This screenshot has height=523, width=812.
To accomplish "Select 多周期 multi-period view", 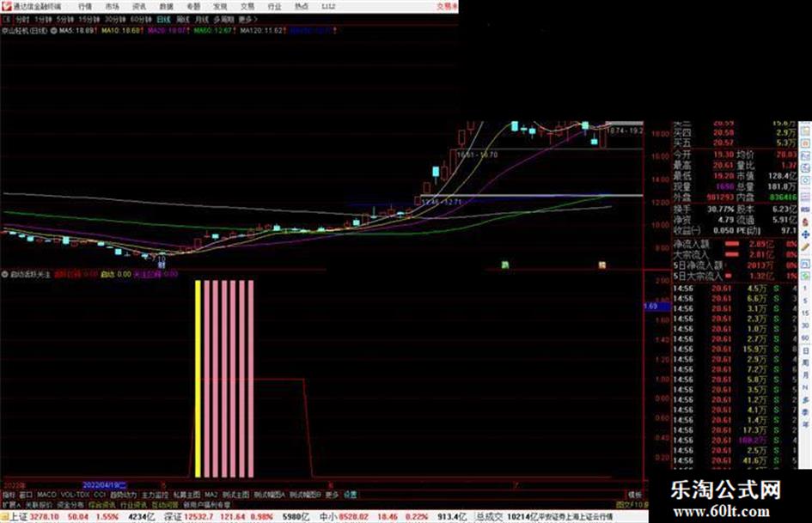I will point(223,20).
